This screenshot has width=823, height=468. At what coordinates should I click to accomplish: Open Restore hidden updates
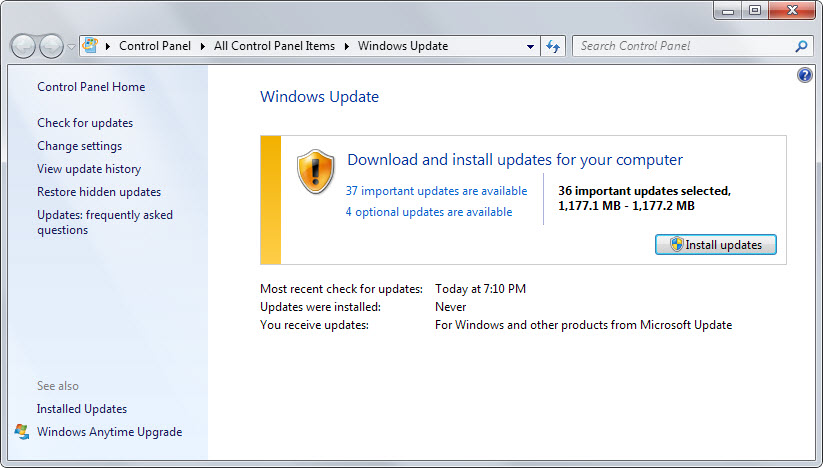(x=99, y=192)
